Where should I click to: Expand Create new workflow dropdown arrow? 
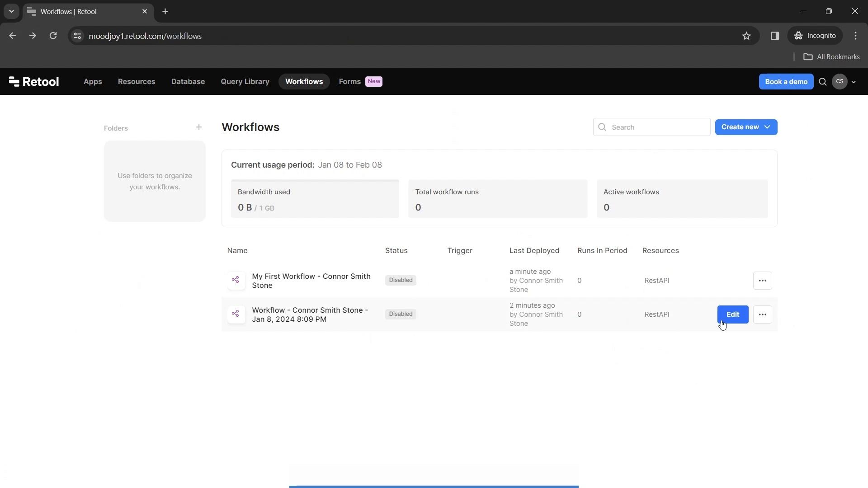pos(768,127)
